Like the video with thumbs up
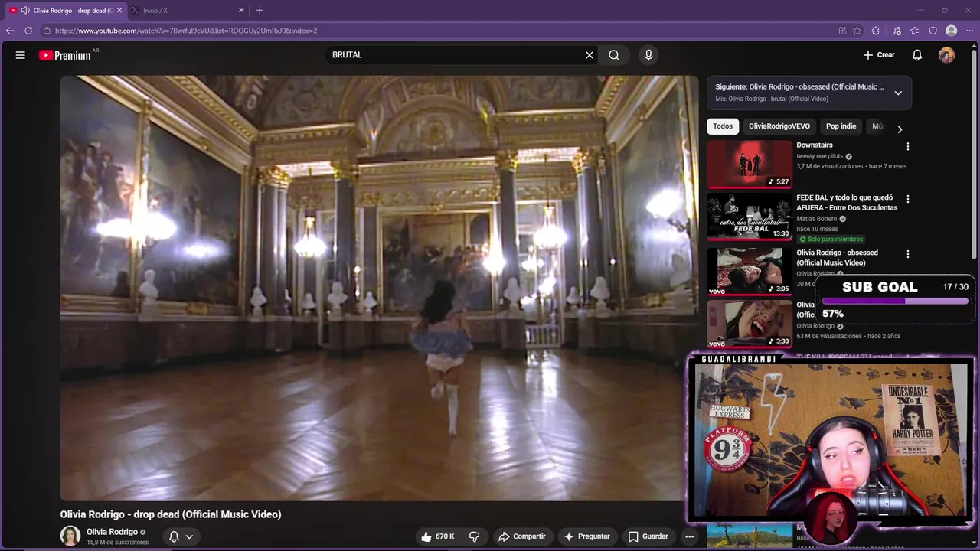 (x=437, y=536)
